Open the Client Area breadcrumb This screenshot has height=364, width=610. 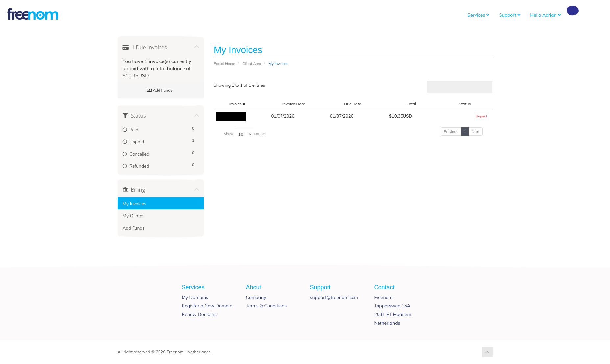[x=252, y=64]
